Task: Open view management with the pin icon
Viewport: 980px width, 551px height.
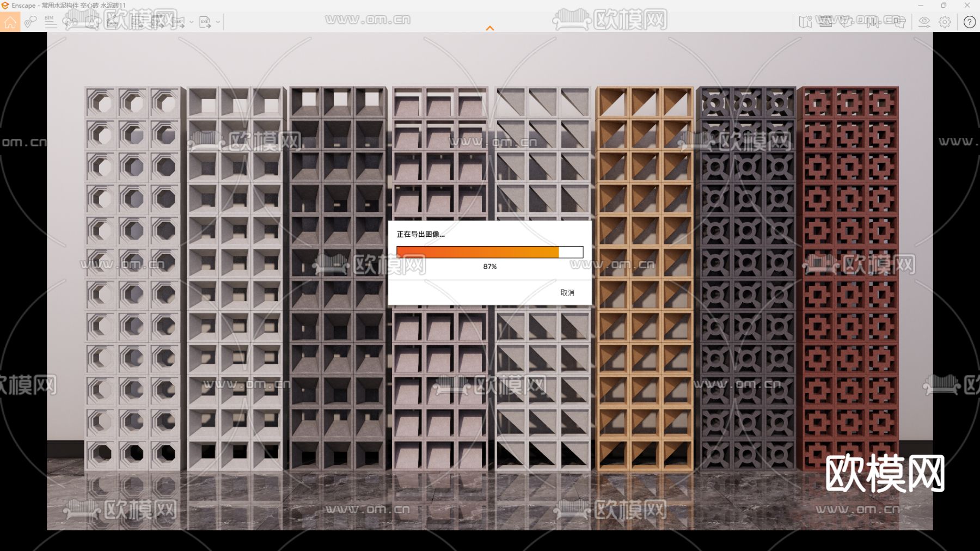Action: [30, 22]
